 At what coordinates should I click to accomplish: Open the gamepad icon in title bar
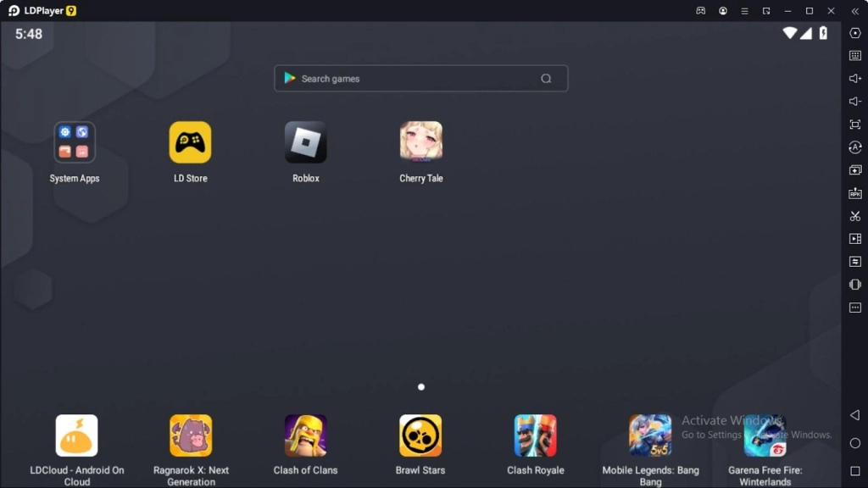(x=701, y=10)
